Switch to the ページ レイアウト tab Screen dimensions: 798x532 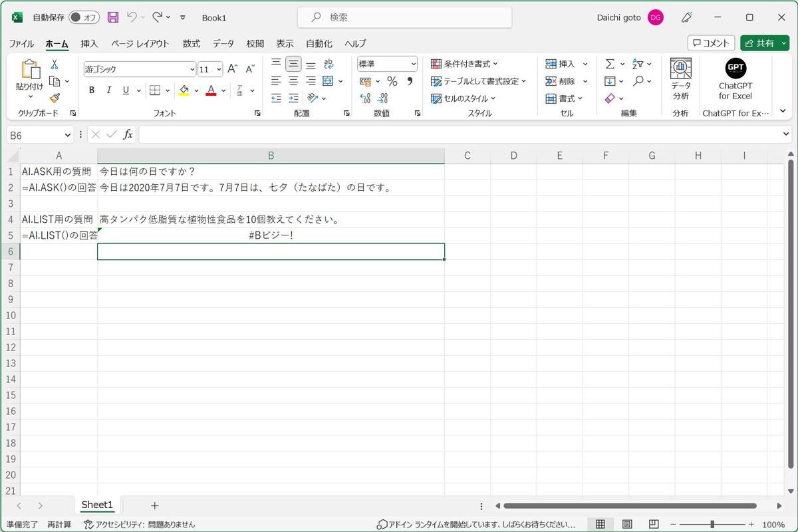[x=140, y=43]
